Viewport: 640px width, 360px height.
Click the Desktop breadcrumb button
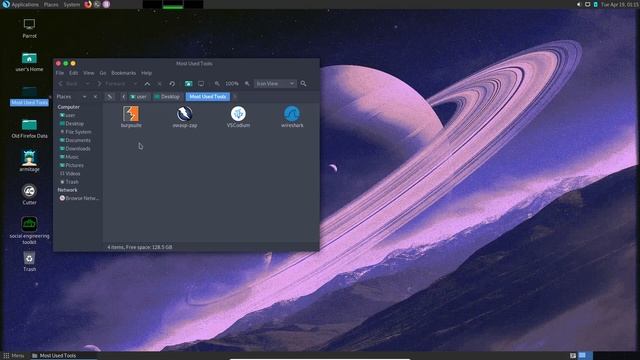[167, 97]
